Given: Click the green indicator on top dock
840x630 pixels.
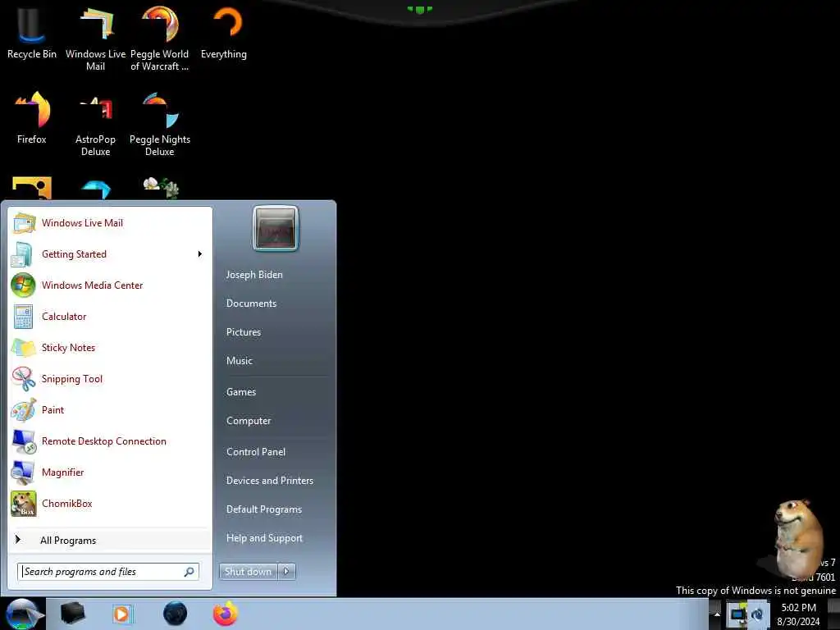Looking at the screenshot, I should pyautogui.click(x=419, y=9).
